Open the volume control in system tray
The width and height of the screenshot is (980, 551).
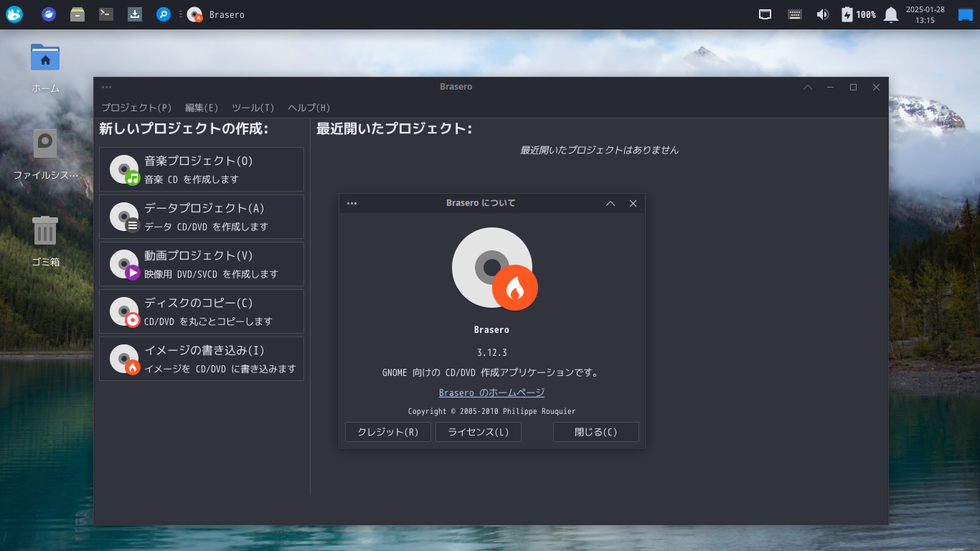pos(822,14)
